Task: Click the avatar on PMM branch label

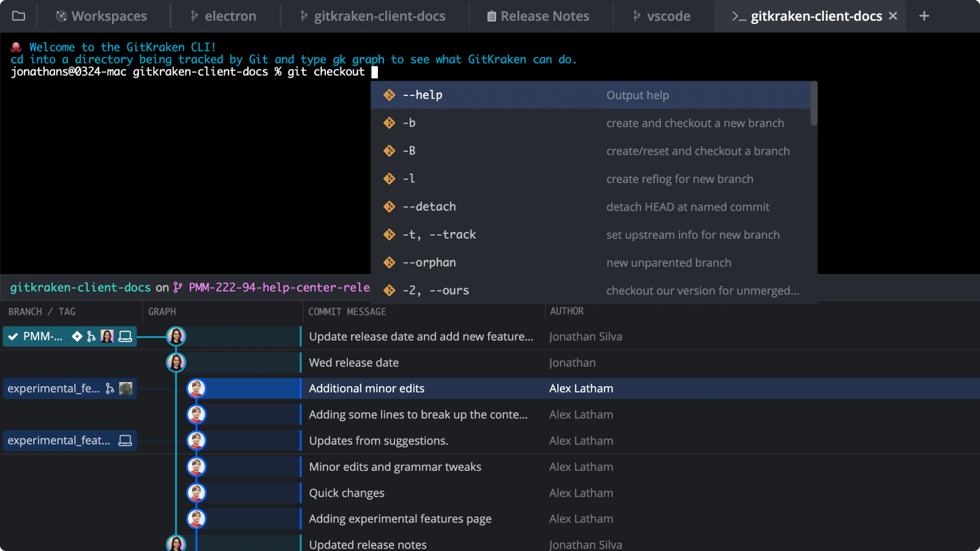Action: [x=107, y=336]
